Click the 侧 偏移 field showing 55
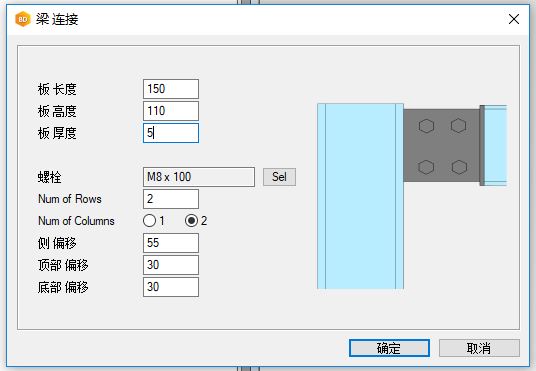The width and height of the screenshot is (536, 371). pos(171,243)
